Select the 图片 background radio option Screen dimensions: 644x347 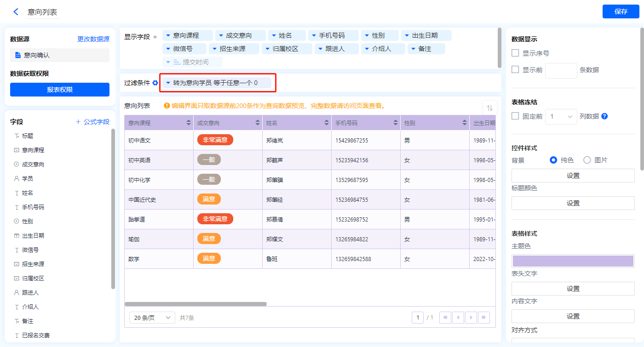[587, 160]
